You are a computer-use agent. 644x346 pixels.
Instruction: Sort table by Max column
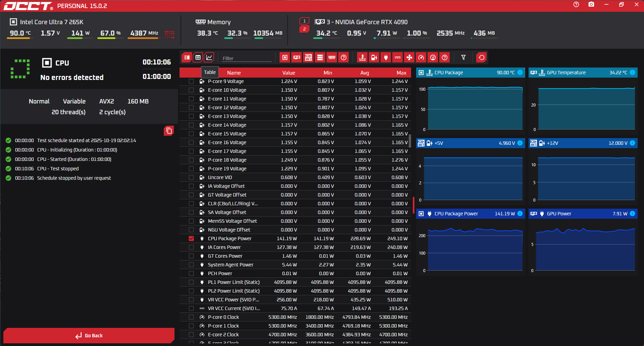[x=401, y=73]
